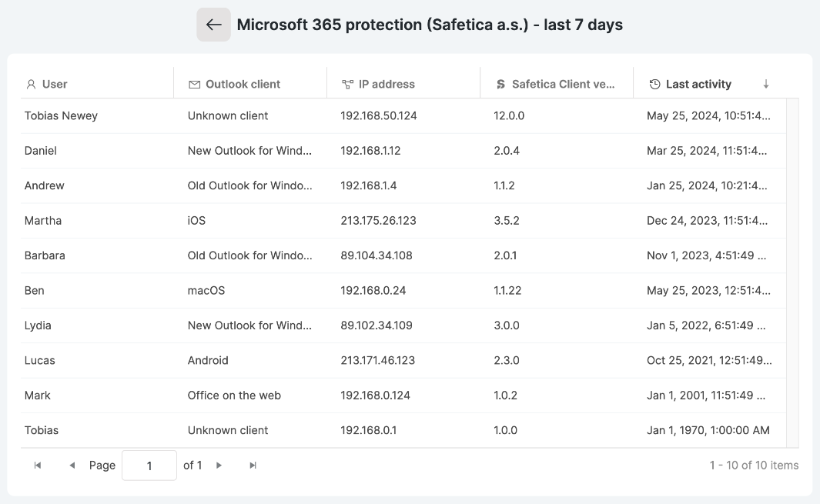Click IP address 192.168.0.24
820x504 pixels.
[x=373, y=291]
